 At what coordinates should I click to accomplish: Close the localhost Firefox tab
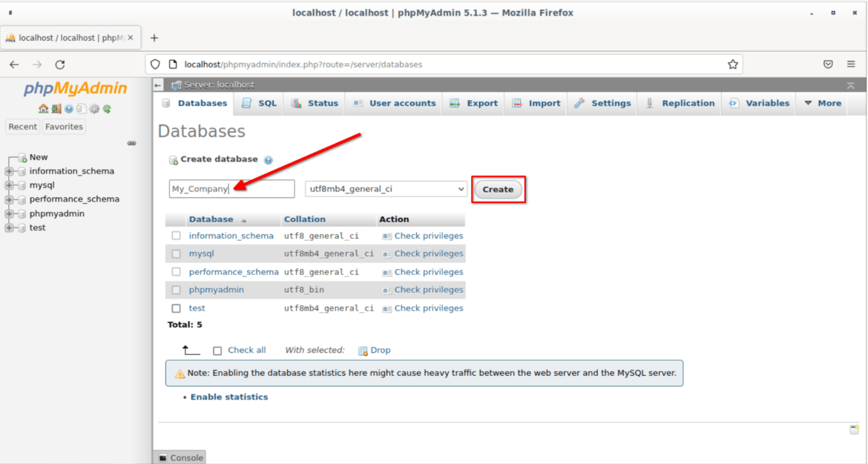click(131, 38)
